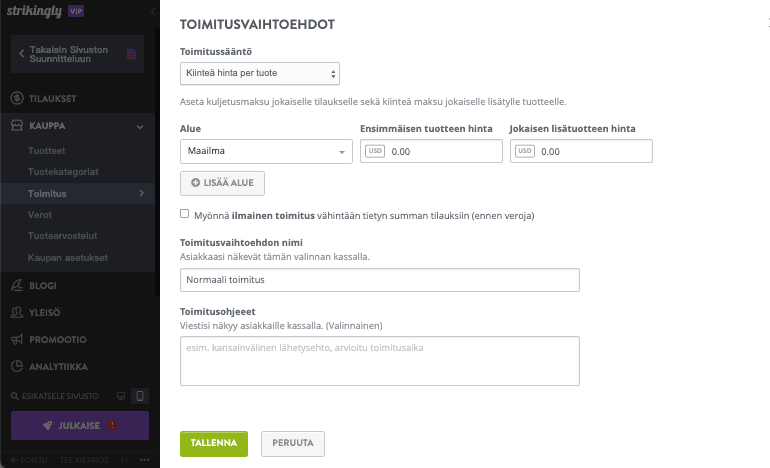770x468 pixels.
Task: Click Ensimmäisen tuotteen hinta input field
Action: 431,151
